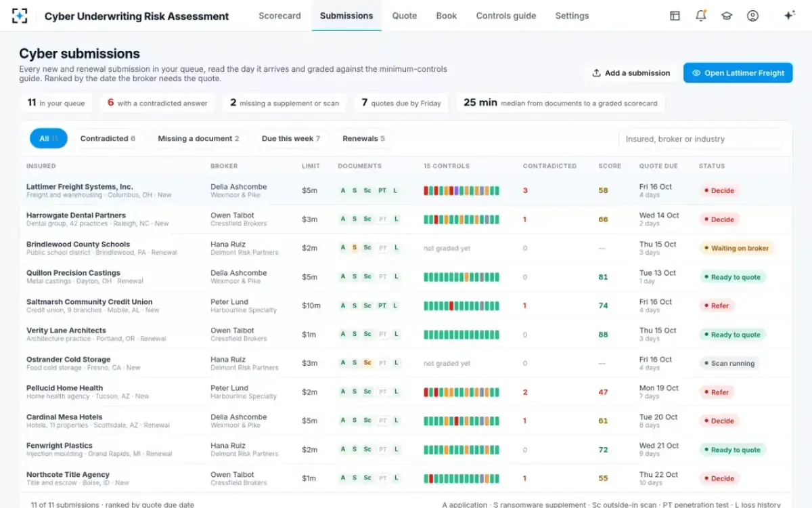Filter by Contradicted 6 chip
The height and width of the screenshot is (508, 812).
(x=108, y=139)
